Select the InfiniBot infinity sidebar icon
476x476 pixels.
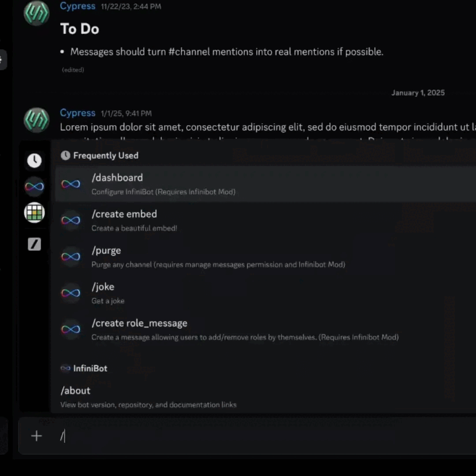[x=34, y=187]
